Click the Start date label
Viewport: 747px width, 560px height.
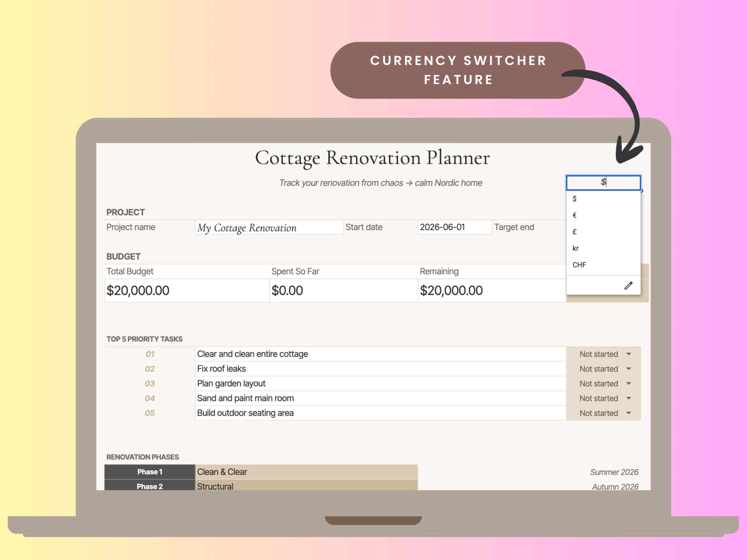click(x=364, y=227)
